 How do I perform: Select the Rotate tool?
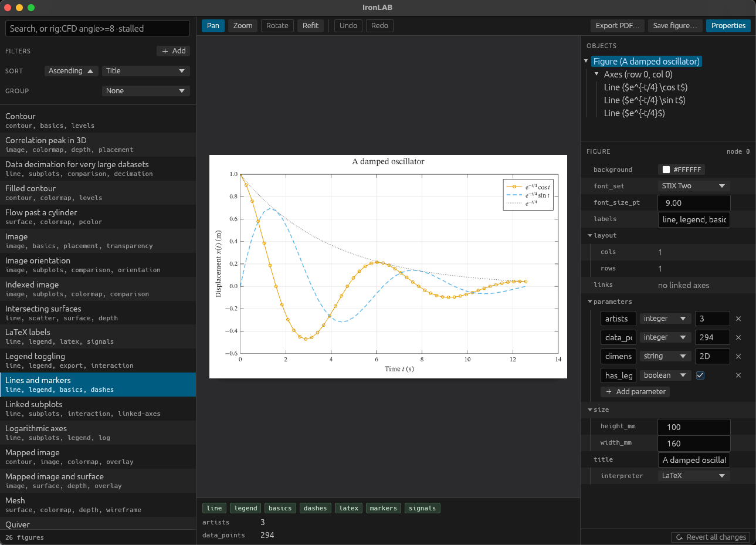[277, 26]
